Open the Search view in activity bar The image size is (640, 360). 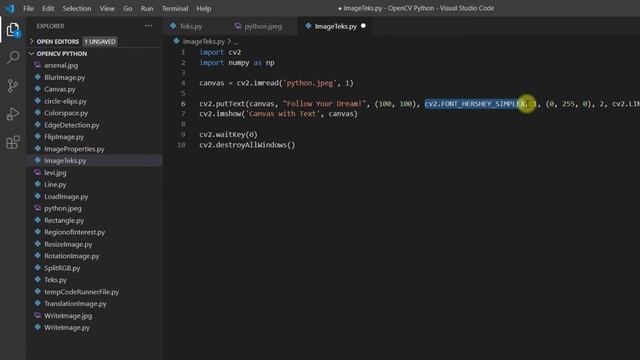coord(13,58)
